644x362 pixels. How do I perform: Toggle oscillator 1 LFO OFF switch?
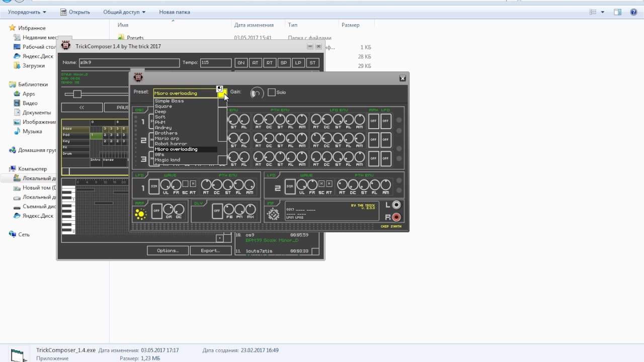tap(386, 121)
